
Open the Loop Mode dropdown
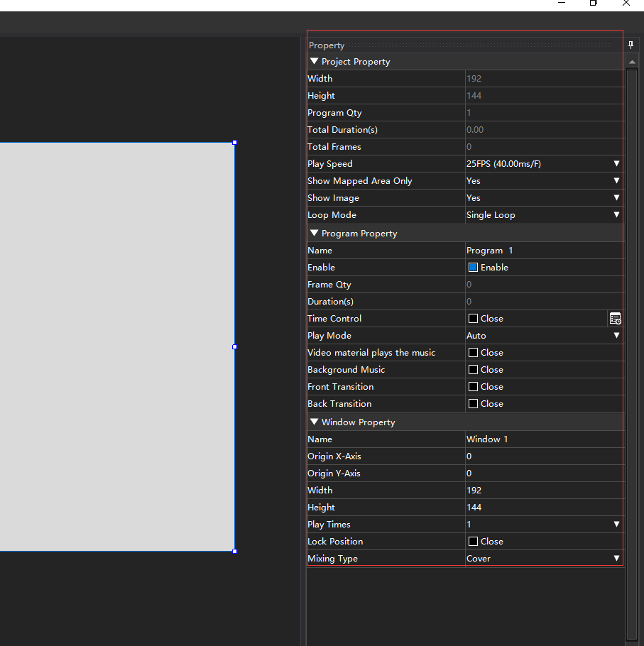(616, 214)
